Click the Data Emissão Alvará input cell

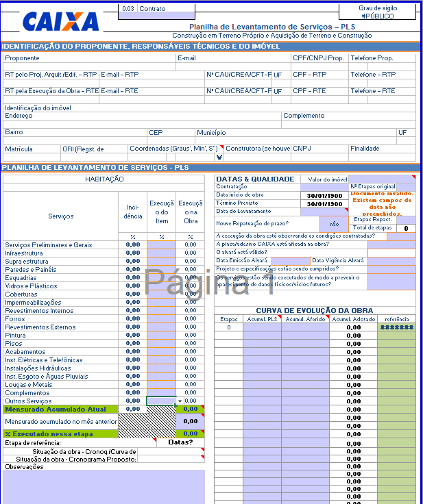[291, 261]
